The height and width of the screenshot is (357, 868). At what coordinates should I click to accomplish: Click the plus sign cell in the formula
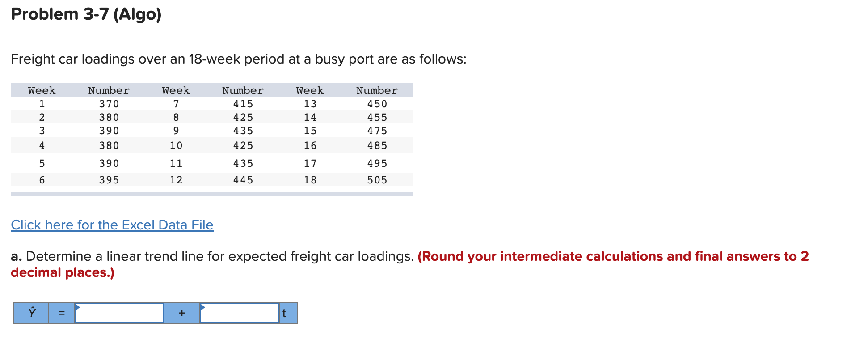click(x=181, y=313)
